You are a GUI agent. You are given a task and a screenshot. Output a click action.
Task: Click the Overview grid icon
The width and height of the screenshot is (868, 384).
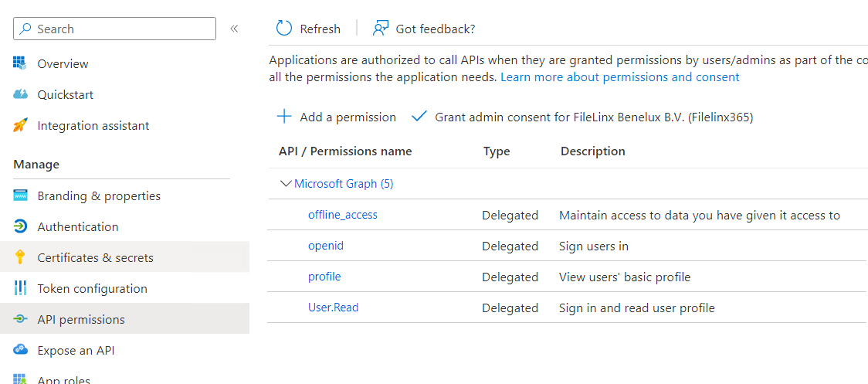(20, 63)
